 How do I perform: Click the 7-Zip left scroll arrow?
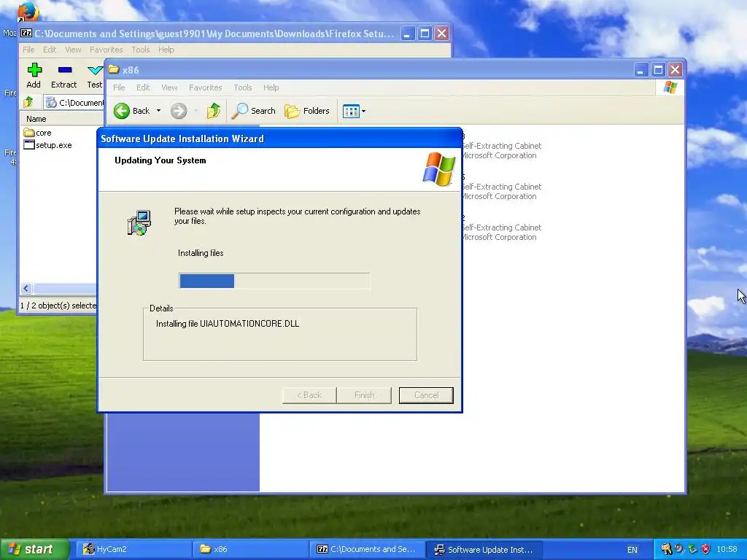tap(26, 288)
